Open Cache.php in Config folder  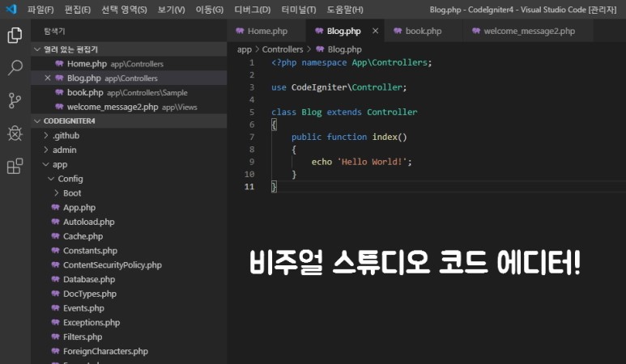[129, 236]
